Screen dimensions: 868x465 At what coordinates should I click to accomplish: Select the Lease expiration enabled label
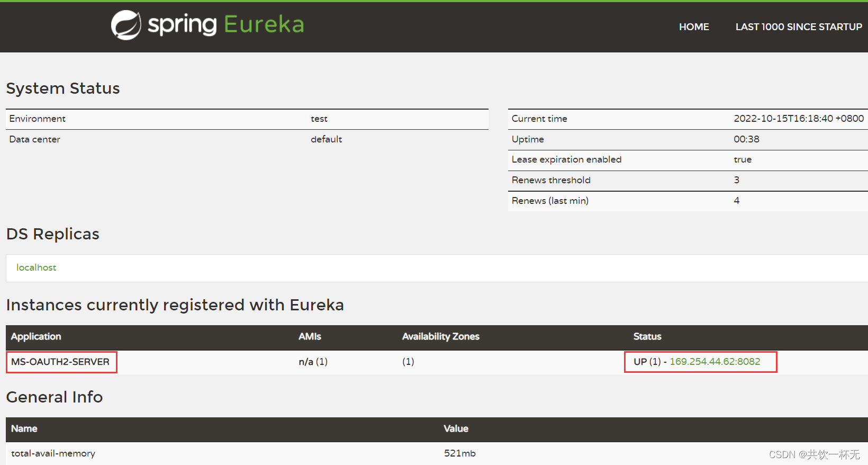tap(566, 159)
